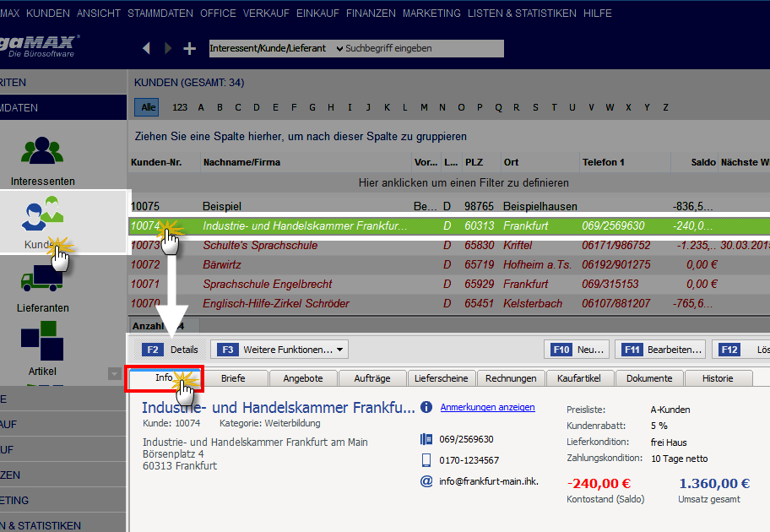
Task: Switch to the Historie tab
Action: click(x=718, y=378)
